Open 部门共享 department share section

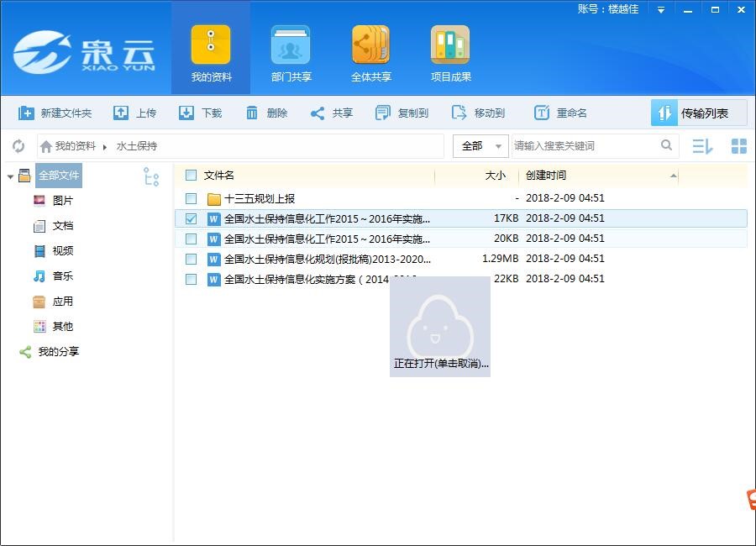(291, 55)
